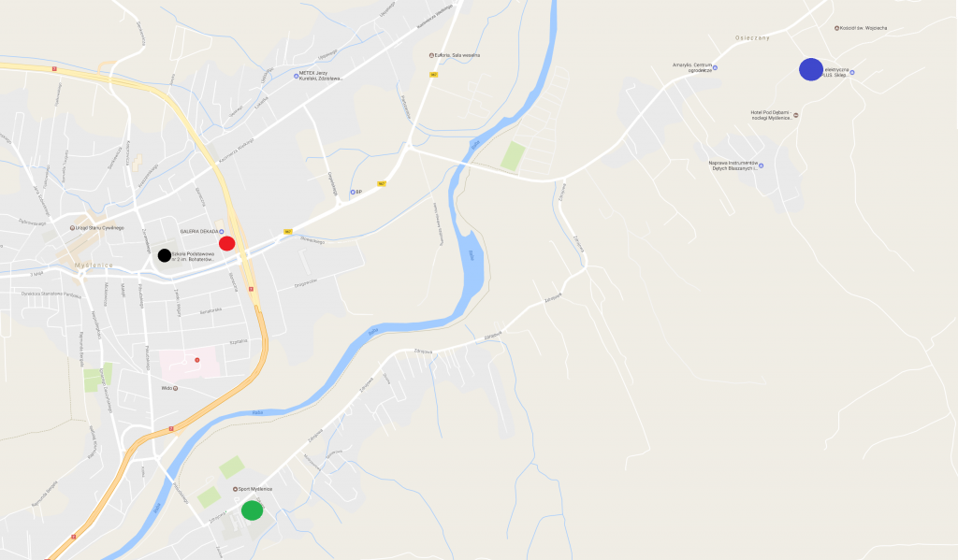Image resolution: width=958 pixels, height=560 pixels.
Task: Select the Kościół św. Wojciecha church pin
Action: click(x=837, y=28)
